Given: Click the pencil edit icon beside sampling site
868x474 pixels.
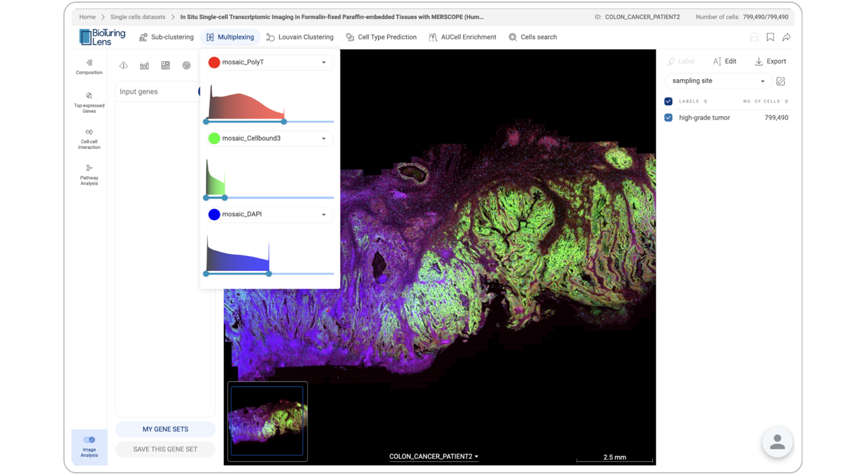Looking at the screenshot, I should coord(780,81).
